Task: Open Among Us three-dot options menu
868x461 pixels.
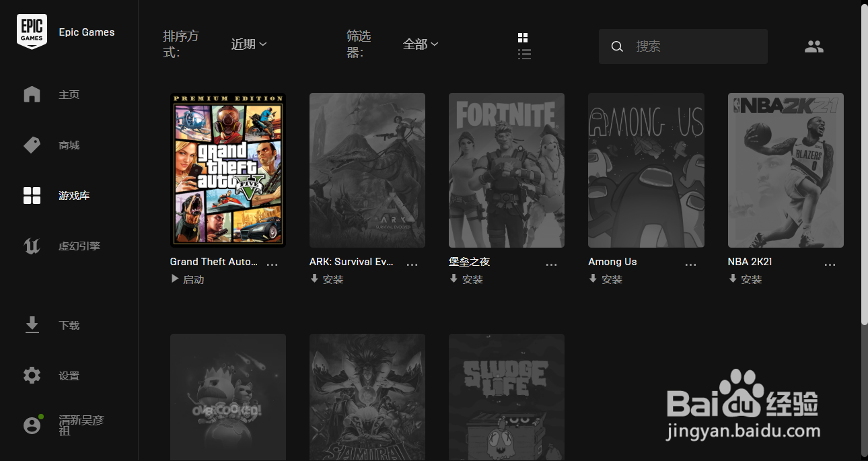Action: pyautogui.click(x=690, y=265)
